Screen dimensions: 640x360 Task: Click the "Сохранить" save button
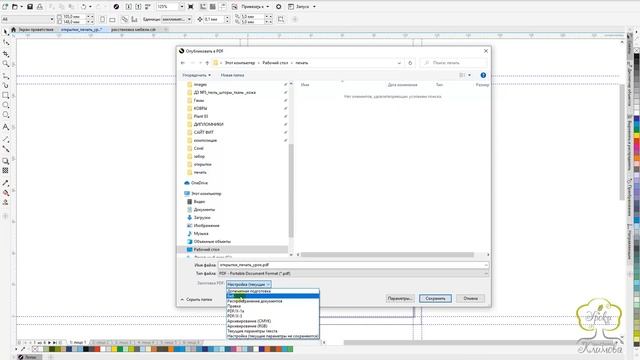tap(435, 298)
